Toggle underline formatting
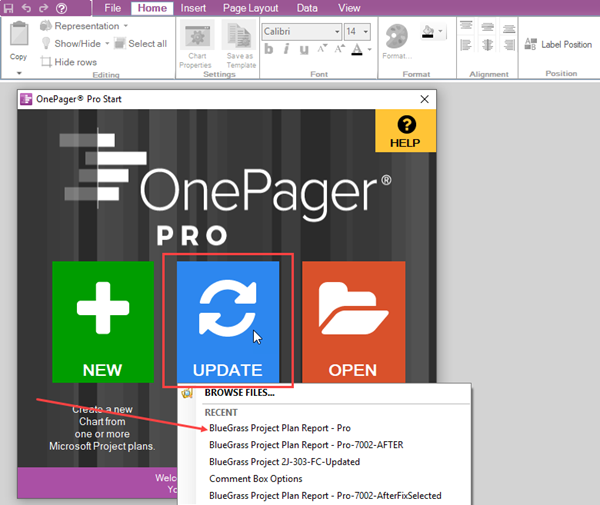Viewport: 600px width, 505px height. 304,49
